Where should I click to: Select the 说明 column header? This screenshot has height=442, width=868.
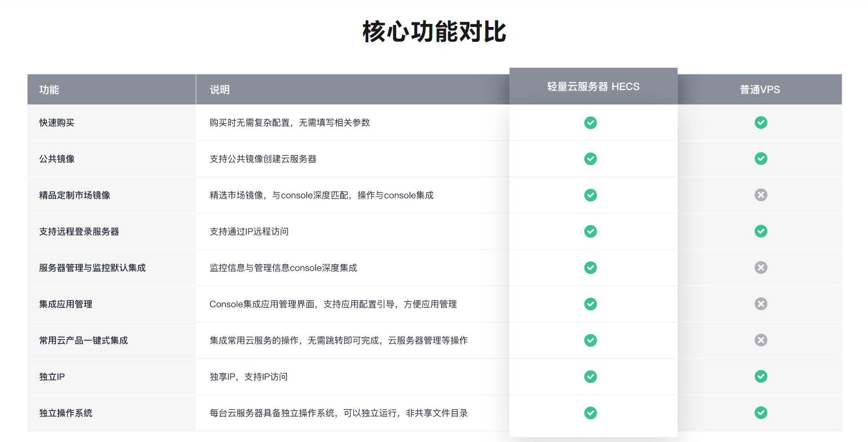pyautogui.click(x=352, y=90)
